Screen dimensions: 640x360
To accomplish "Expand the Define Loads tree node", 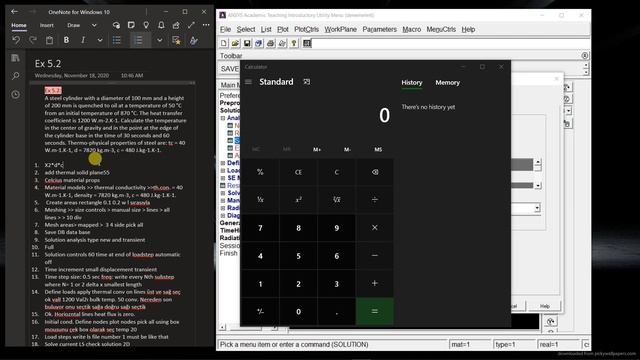I will [x=223, y=163].
